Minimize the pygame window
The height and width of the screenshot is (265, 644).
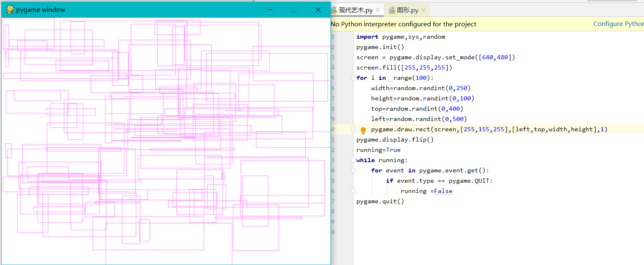pos(270,10)
